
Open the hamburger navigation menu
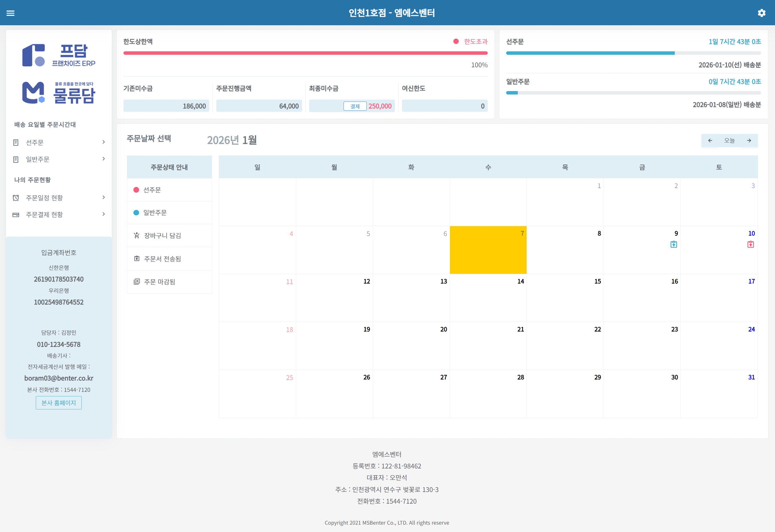(x=11, y=13)
